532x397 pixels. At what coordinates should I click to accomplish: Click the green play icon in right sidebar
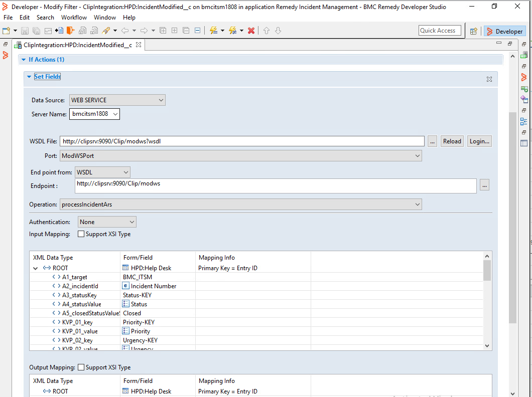point(524,89)
